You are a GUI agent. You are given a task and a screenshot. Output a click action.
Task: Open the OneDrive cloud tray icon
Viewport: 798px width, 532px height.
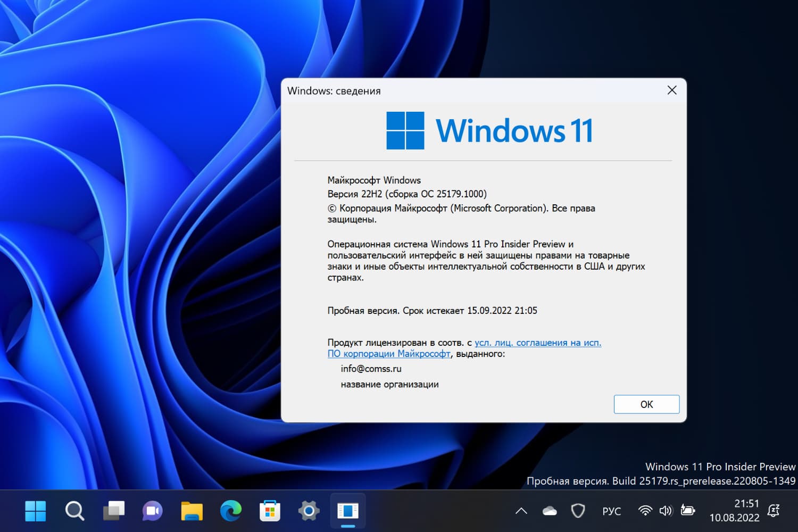pyautogui.click(x=550, y=511)
